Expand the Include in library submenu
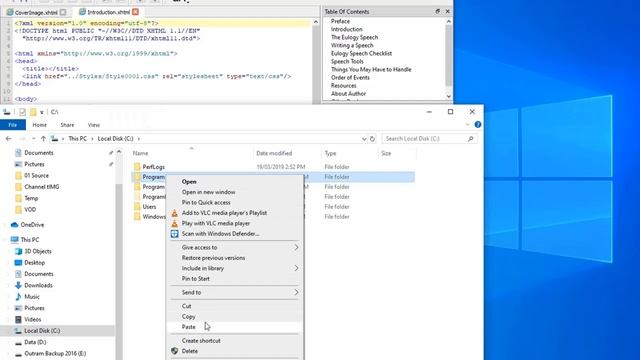Image resolution: width=640 pixels, height=360 pixels. point(235,268)
